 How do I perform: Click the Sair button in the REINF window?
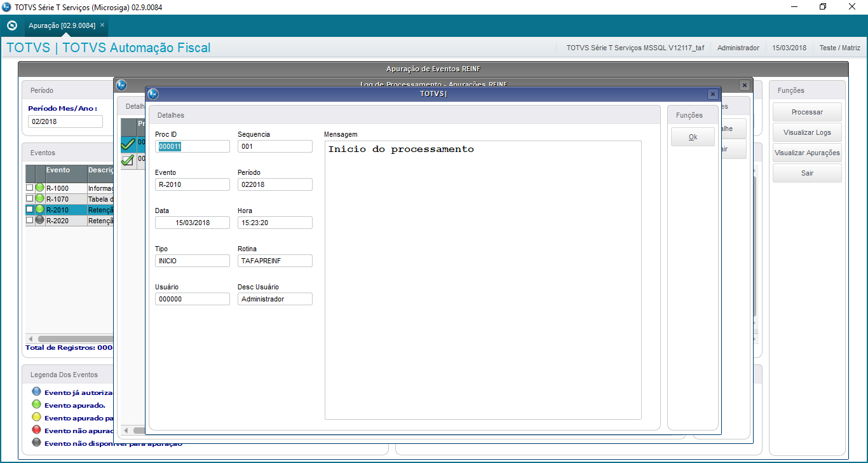point(807,173)
